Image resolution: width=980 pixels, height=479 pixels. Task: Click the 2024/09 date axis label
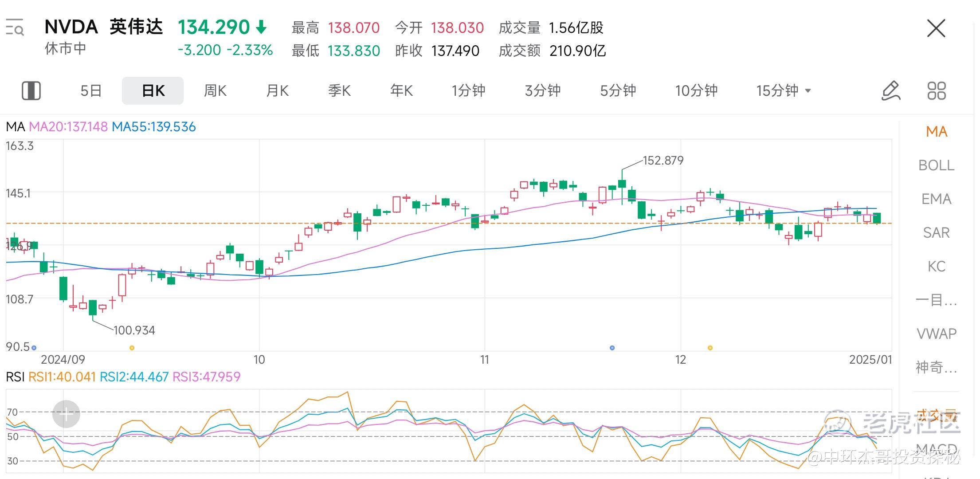click(x=63, y=360)
